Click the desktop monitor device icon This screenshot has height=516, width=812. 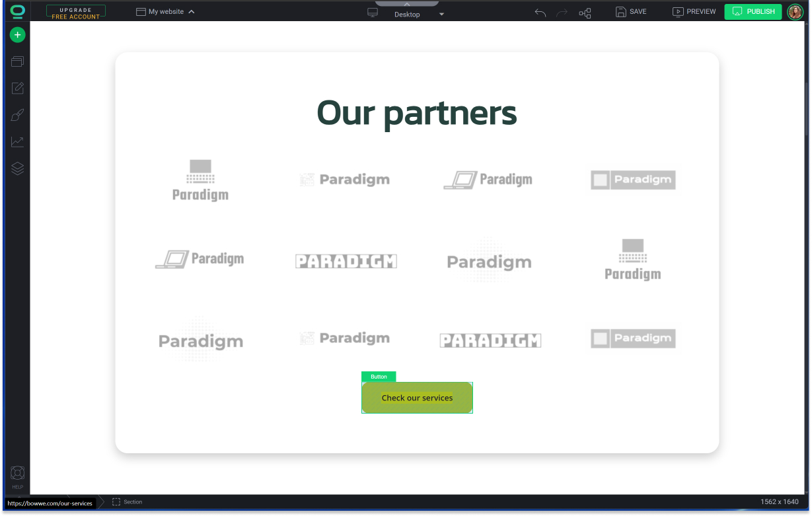point(373,13)
